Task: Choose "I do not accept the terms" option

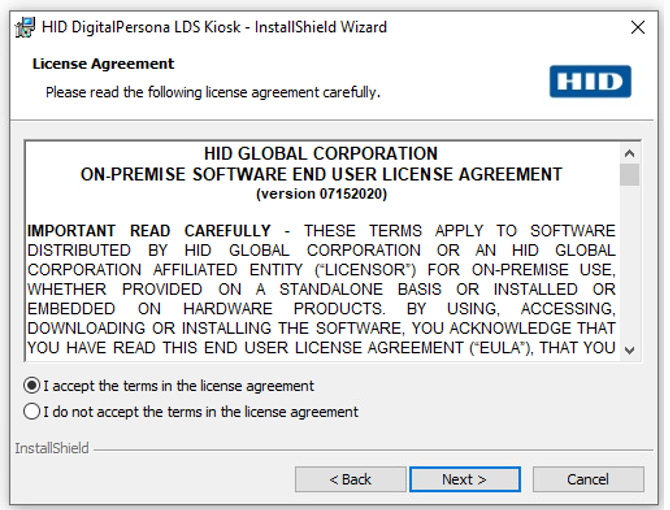Action: (x=33, y=412)
